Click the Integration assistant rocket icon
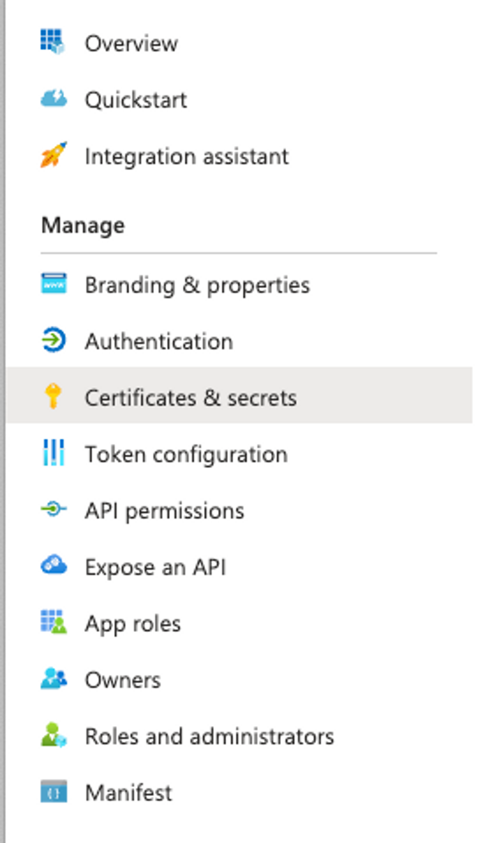The height and width of the screenshot is (843, 504). [54, 155]
